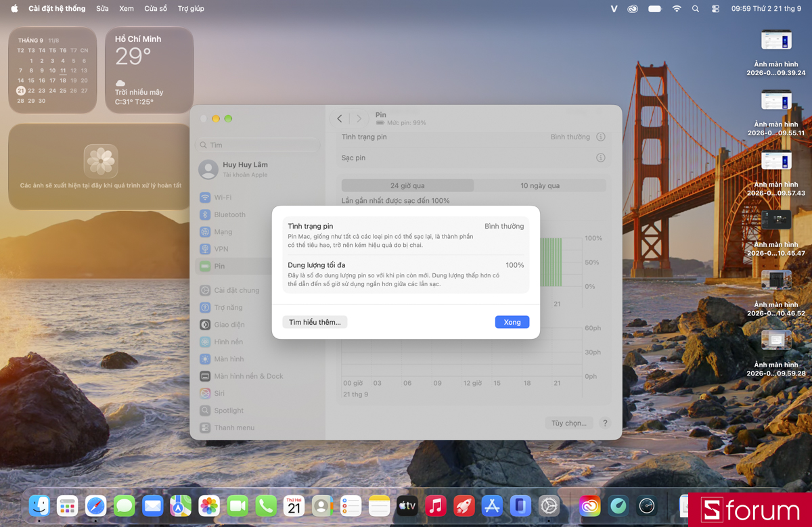The height and width of the screenshot is (527, 812).
Task: Select Bluetooth in settings sidebar
Action: pos(257,214)
